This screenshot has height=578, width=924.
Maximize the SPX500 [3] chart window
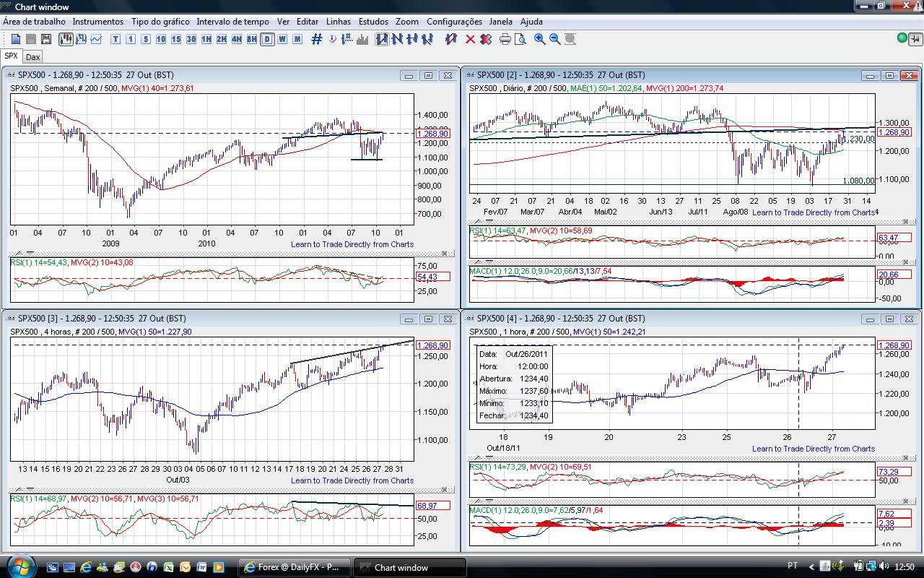[428, 319]
